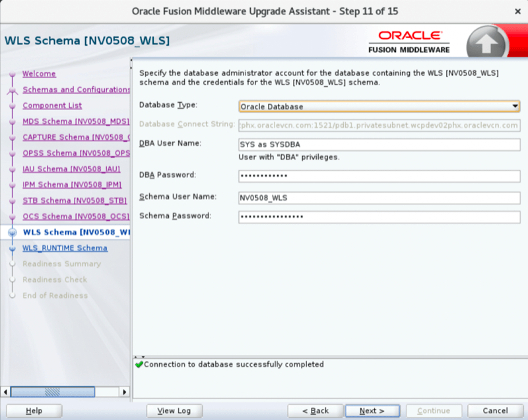Click right arrow of navigation scrollbar
The height and width of the screenshot is (420, 528).
(x=124, y=392)
